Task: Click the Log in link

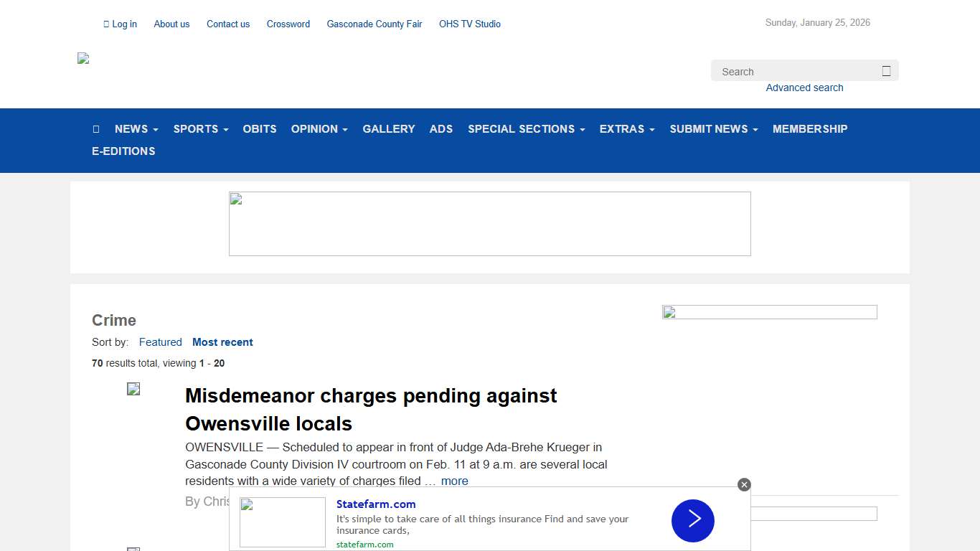Action: click(x=121, y=24)
